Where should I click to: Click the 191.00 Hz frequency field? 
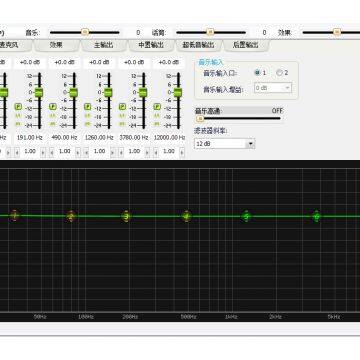[x=30, y=137]
